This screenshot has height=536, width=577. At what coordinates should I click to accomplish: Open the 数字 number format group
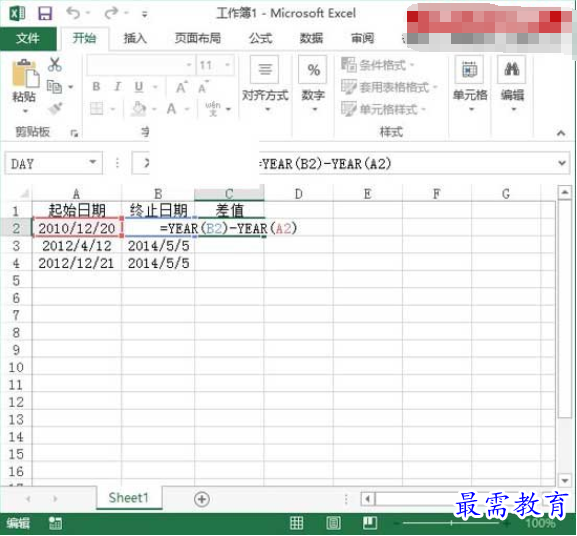pyautogui.click(x=313, y=85)
